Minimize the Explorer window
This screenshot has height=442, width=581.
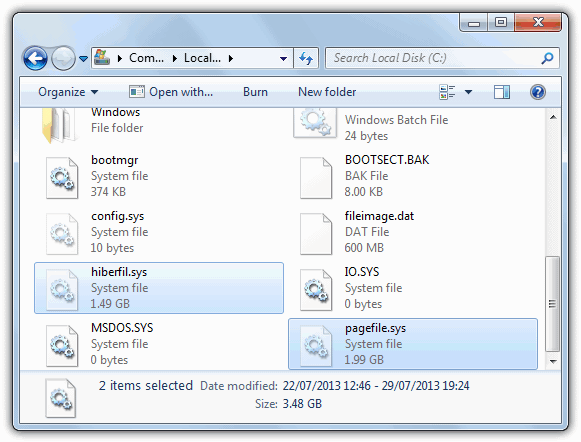coord(474,23)
